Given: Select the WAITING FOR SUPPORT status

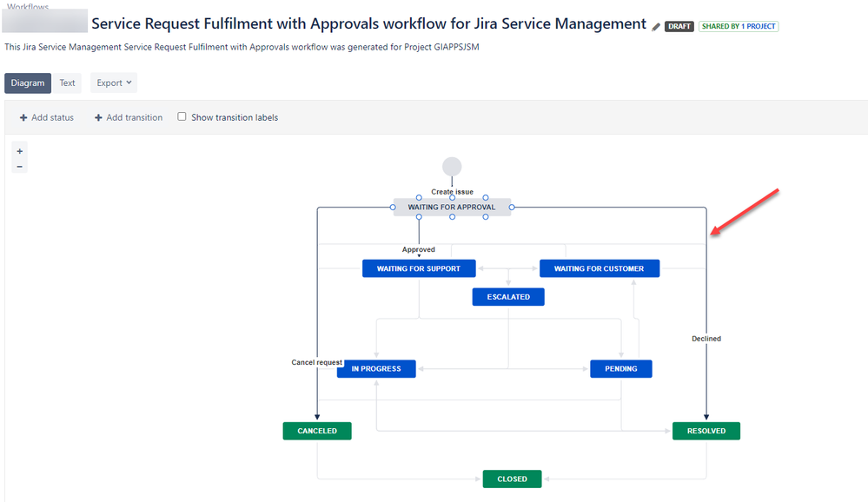Looking at the screenshot, I should 419,268.
